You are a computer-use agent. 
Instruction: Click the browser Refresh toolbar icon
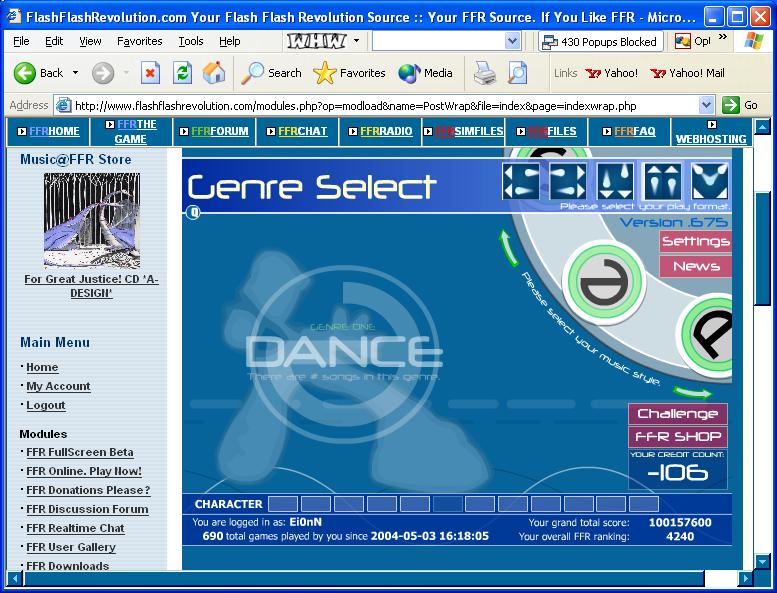coord(182,73)
